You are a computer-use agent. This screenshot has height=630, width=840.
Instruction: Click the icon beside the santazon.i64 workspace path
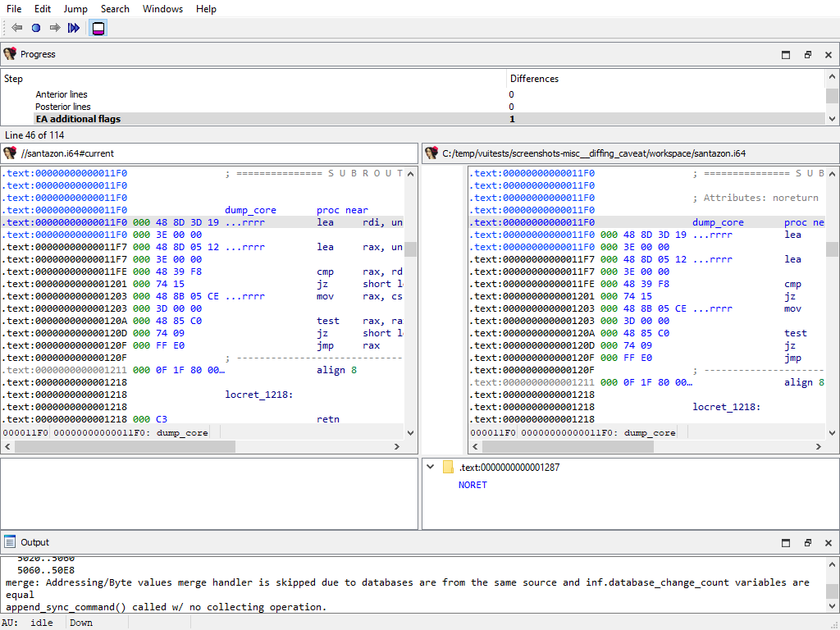(432, 153)
